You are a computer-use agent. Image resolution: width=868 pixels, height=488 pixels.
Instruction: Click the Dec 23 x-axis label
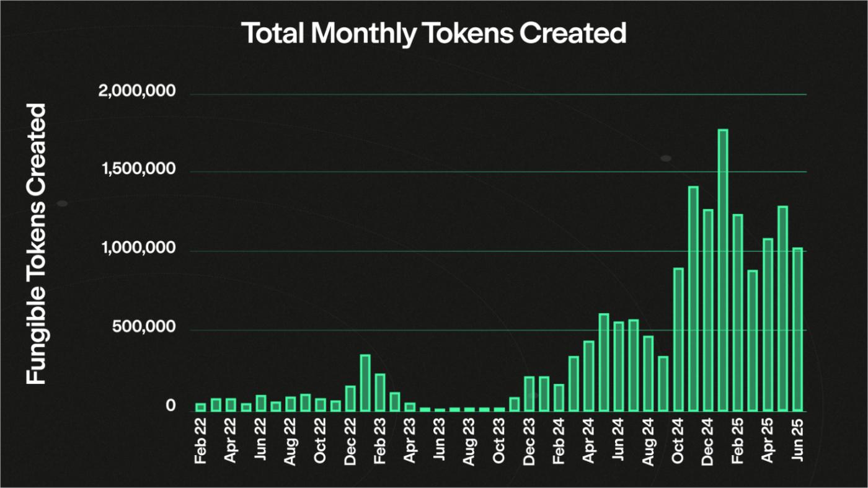point(529,441)
